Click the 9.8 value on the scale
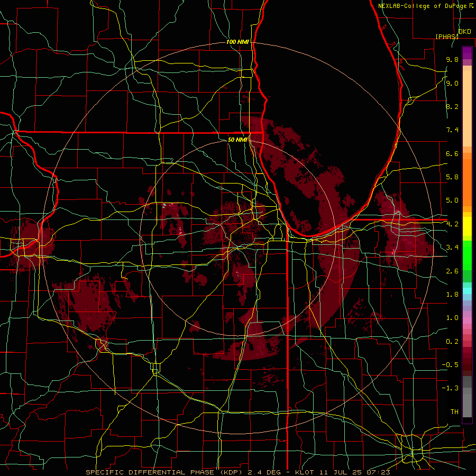Viewport: 476px width, 476px height. click(452, 60)
